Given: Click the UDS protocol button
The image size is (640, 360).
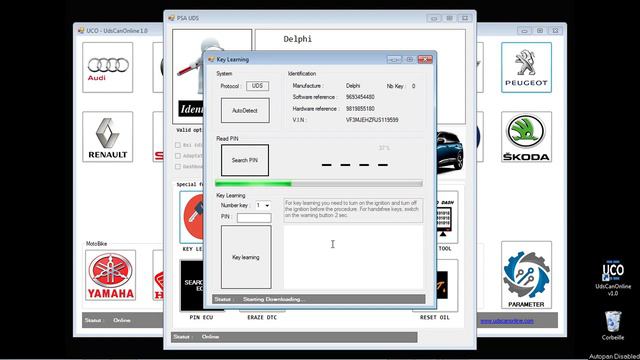Looking at the screenshot, I should (257, 86).
